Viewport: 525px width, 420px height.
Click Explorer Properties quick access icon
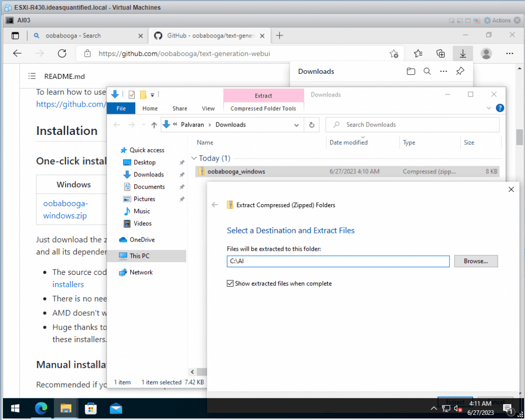(x=132, y=95)
